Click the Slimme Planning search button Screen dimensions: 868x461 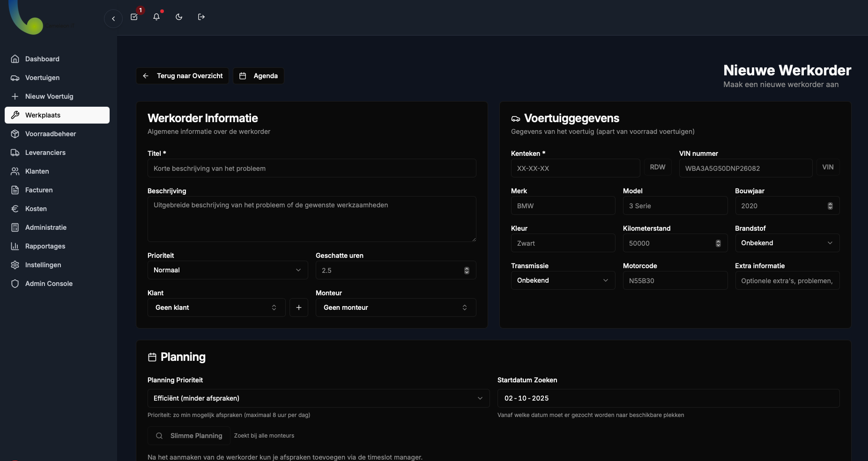[189, 436]
